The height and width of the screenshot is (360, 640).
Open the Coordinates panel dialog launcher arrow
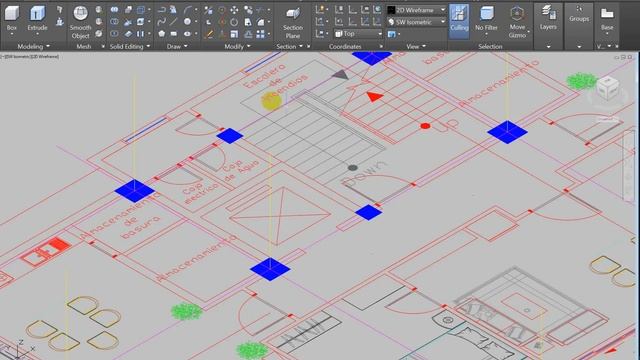pyautogui.click(x=381, y=47)
